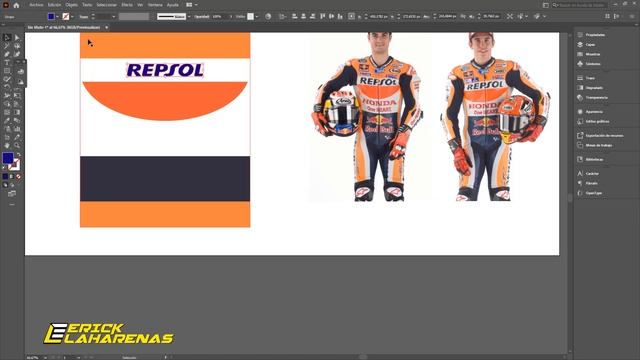
Task: Open the Archivo menu
Action: pos(36,5)
